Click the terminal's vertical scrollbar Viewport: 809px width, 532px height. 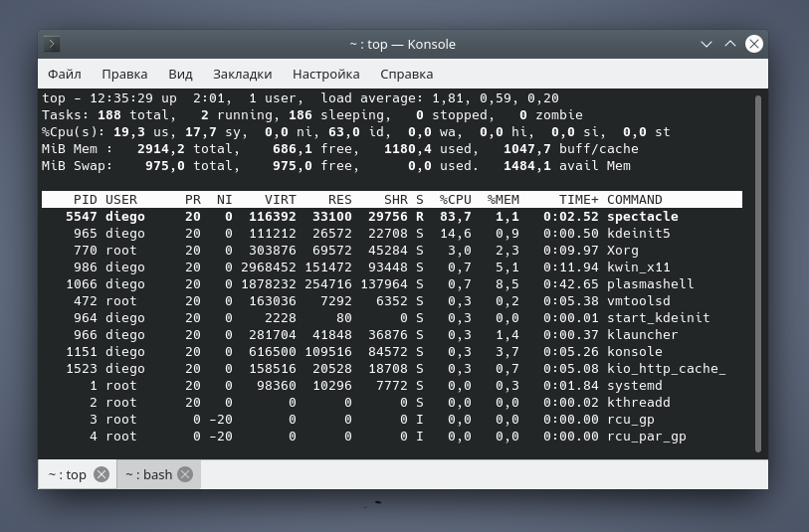pyautogui.click(x=758, y=268)
